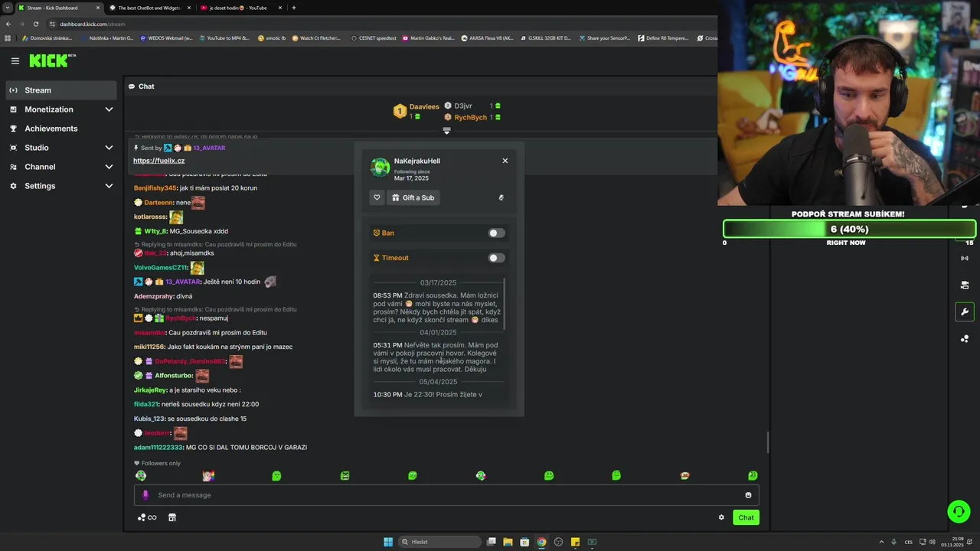Screen dimensions: 980x551
Task: Click the green Chat send button
Action: point(746,517)
